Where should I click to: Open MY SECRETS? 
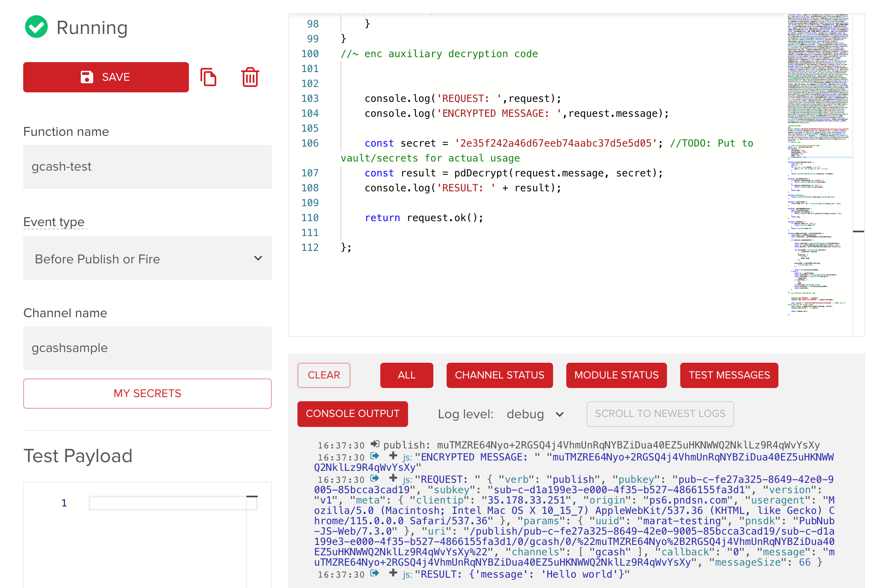(x=147, y=393)
